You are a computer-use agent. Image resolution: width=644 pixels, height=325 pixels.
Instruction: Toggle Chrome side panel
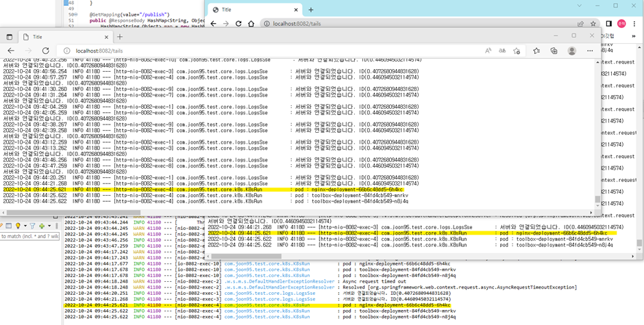pos(609,24)
